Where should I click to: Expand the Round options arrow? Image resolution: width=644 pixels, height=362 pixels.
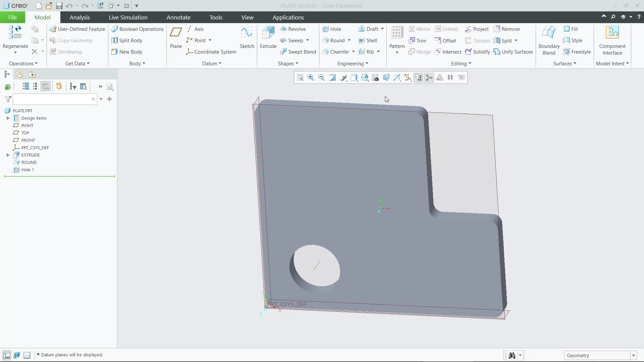coord(349,40)
